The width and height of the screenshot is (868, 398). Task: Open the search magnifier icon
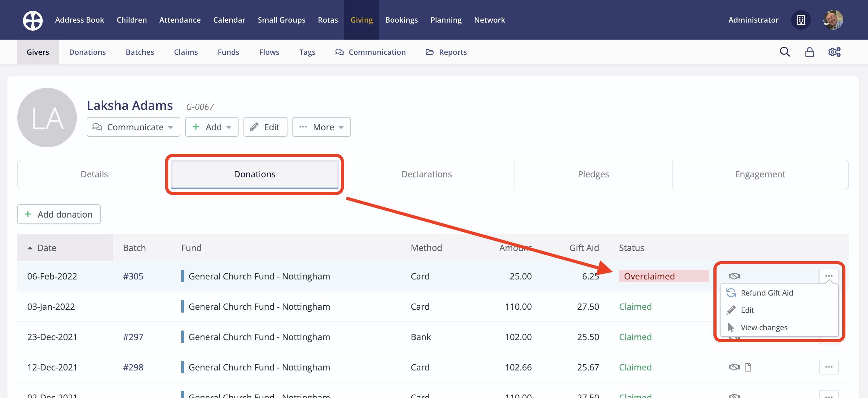click(x=784, y=52)
